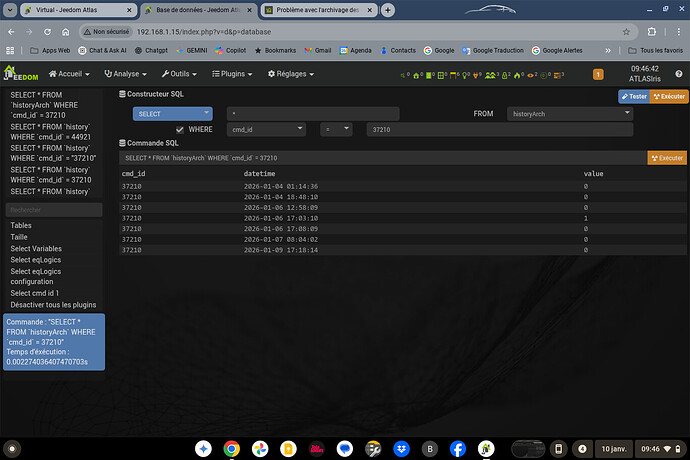Open the help question mark icon
Image resolution: width=690 pixels, height=460 pixels.
(679, 74)
